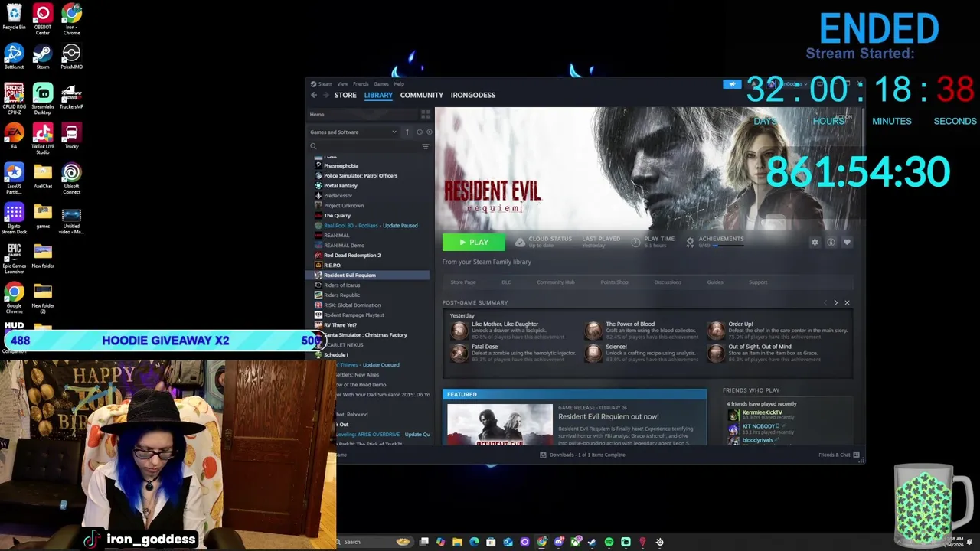Show the next post-game summary
Screen dimensions: 980x551
click(835, 303)
